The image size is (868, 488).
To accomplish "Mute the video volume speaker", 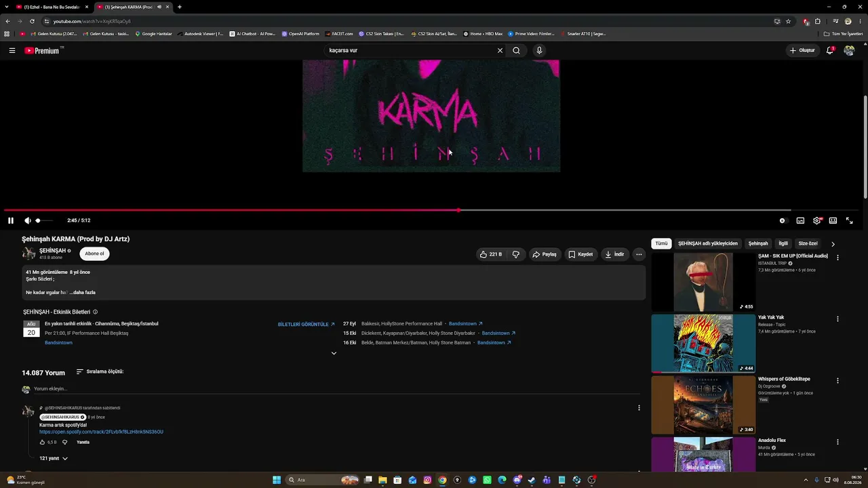I will tap(28, 220).
